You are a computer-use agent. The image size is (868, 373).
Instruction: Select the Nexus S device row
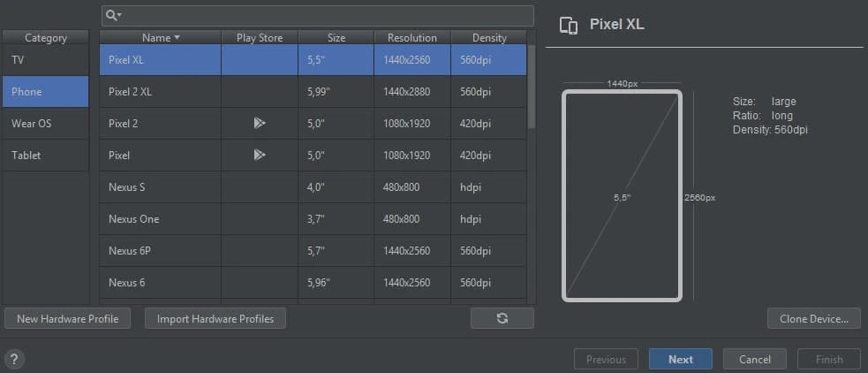point(313,187)
